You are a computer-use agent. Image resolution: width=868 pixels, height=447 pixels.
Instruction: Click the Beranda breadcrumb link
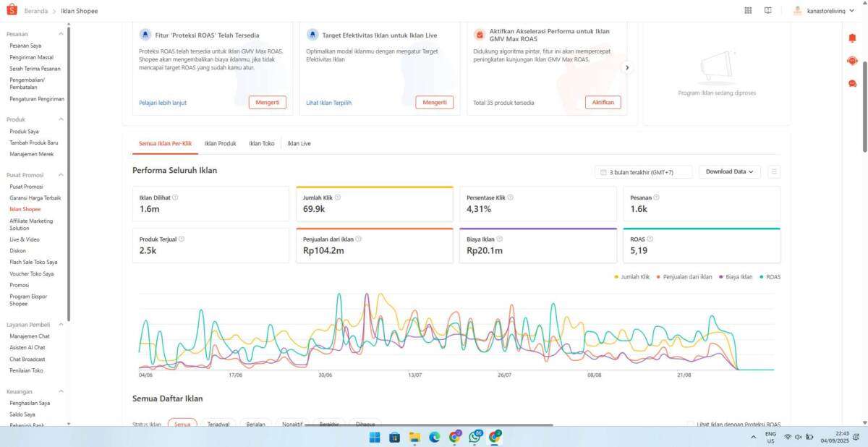(x=36, y=11)
